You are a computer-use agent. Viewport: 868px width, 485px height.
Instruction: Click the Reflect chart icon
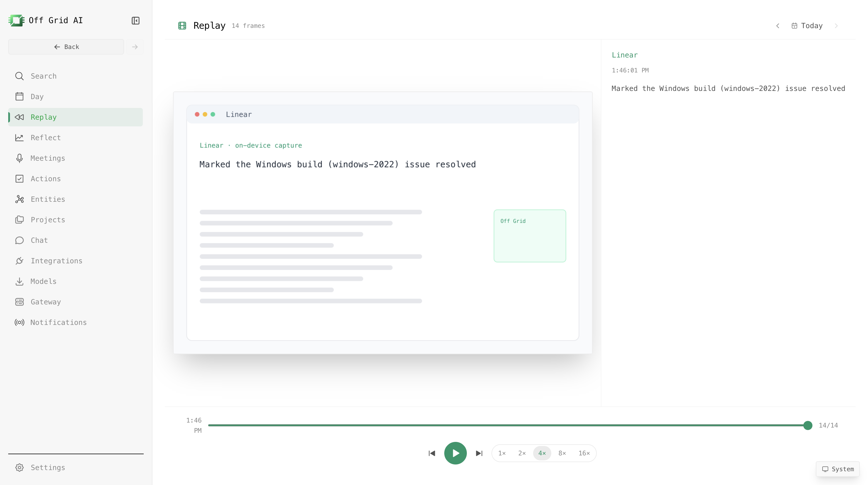(x=20, y=138)
